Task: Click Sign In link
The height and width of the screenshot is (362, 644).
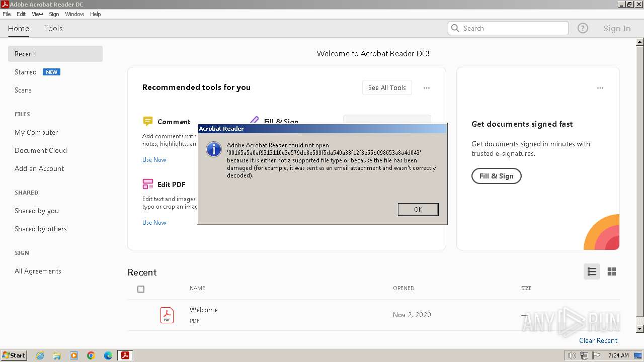Action: [617, 28]
